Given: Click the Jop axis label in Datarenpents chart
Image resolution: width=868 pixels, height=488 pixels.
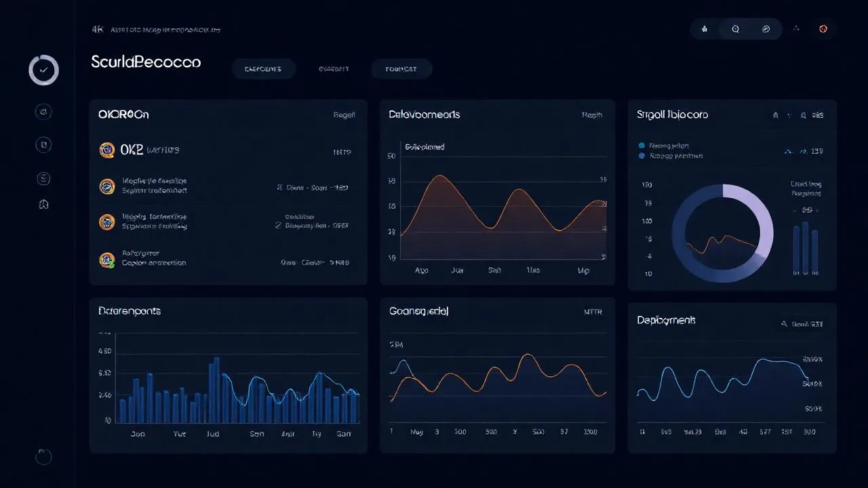Looking at the screenshot, I should [x=138, y=434].
